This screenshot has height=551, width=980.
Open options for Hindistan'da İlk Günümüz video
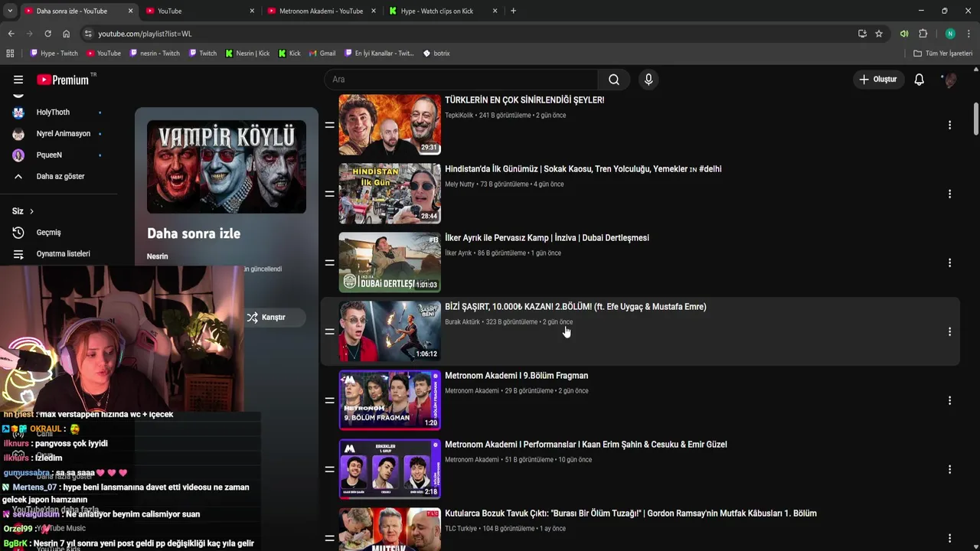(949, 194)
